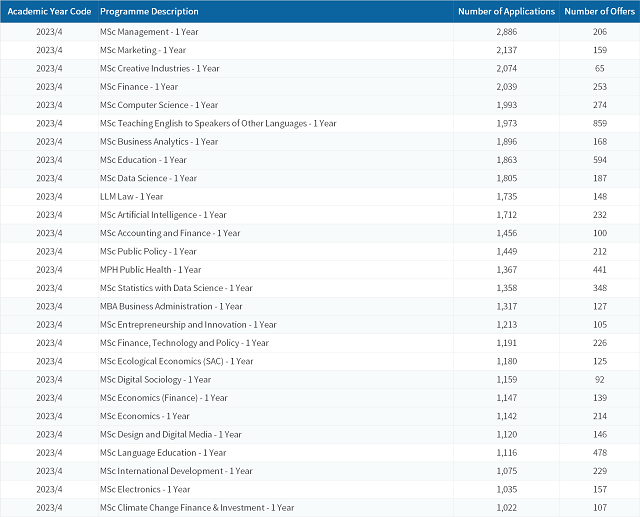Select applications value 1,863

(x=507, y=160)
